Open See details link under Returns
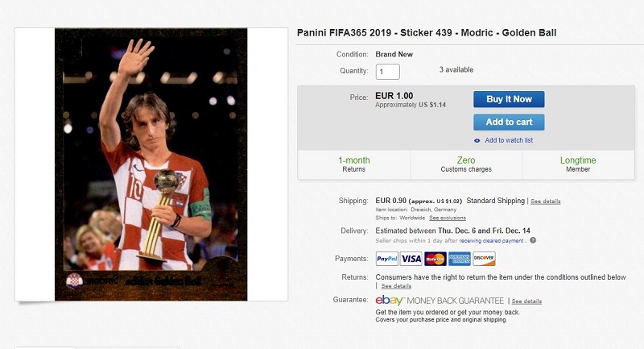 click(396, 286)
